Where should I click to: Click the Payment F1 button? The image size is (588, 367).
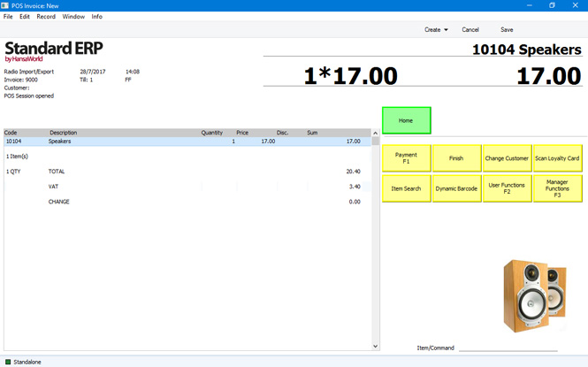pyautogui.click(x=407, y=158)
